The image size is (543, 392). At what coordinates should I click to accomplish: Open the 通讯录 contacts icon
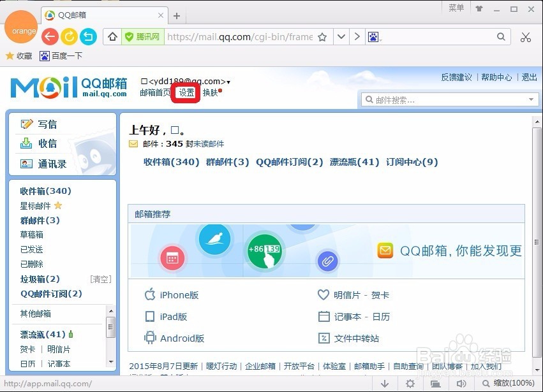pyautogui.click(x=26, y=164)
